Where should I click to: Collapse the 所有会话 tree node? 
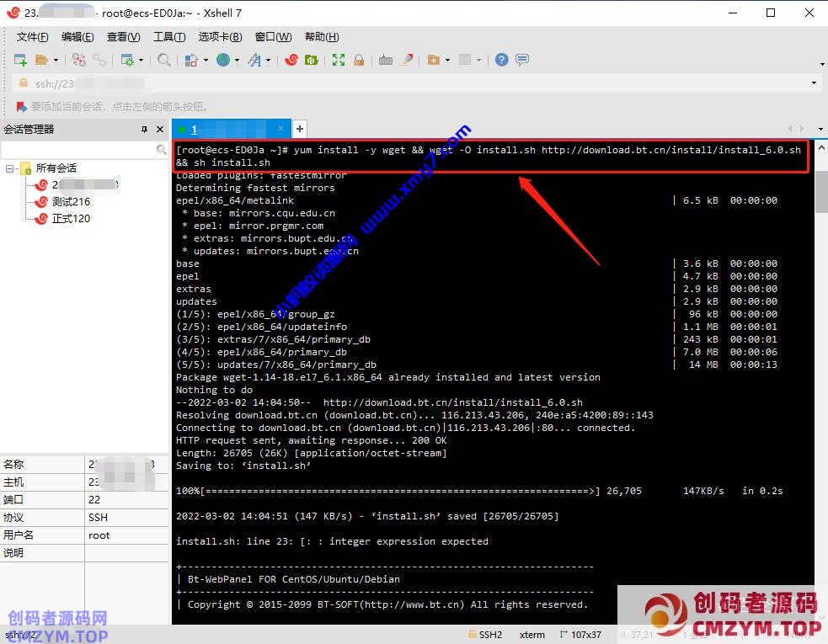(x=10, y=168)
